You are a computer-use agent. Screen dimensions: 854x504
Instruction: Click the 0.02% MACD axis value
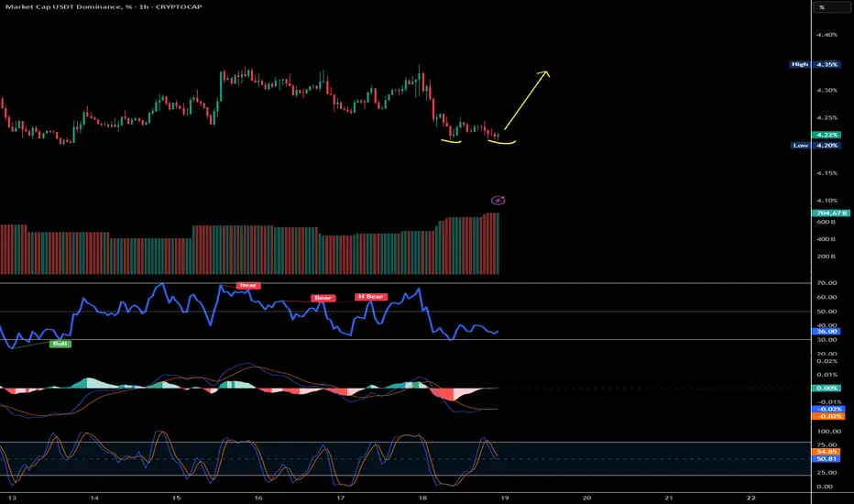pos(827,361)
